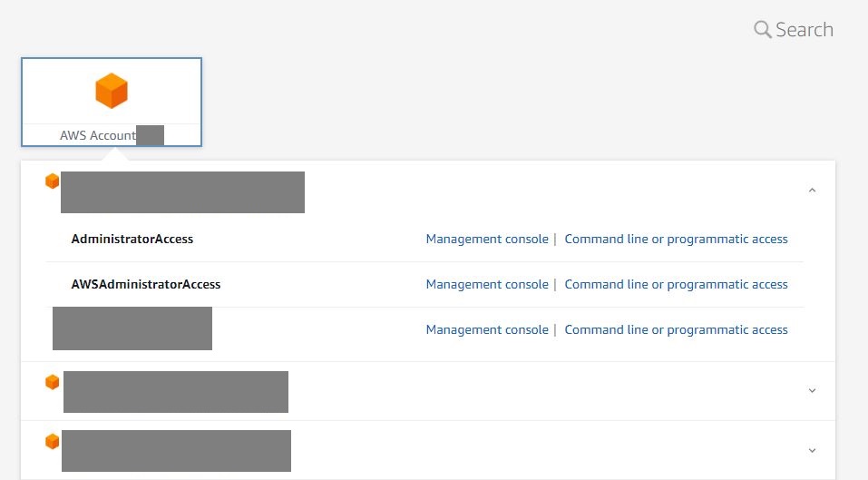This screenshot has height=480, width=868.
Task: Click the cube icon of the first expanded account
Action: point(53,181)
